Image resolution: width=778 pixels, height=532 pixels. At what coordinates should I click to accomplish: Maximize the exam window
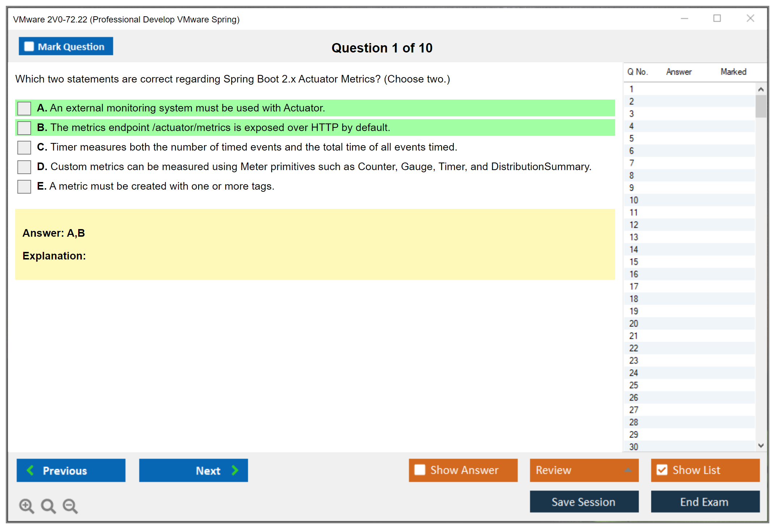tap(717, 18)
